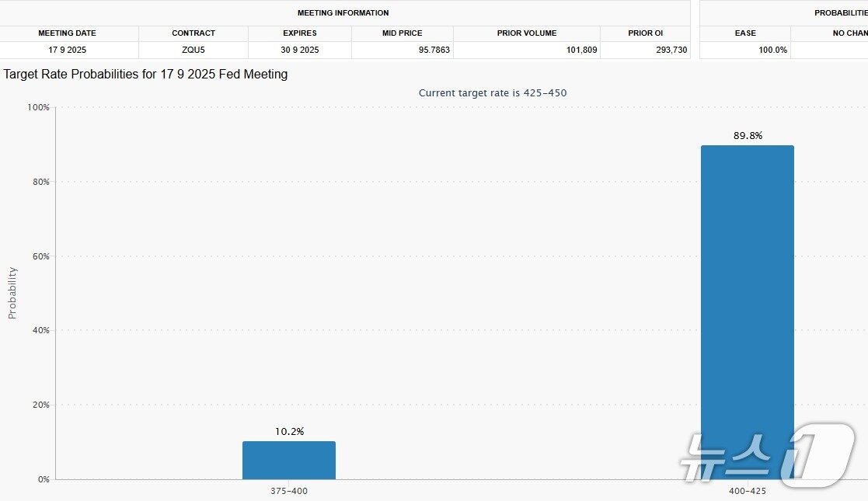This screenshot has width=868, height=501.
Task: Click the 400-425 x-axis label
Action: point(747,491)
